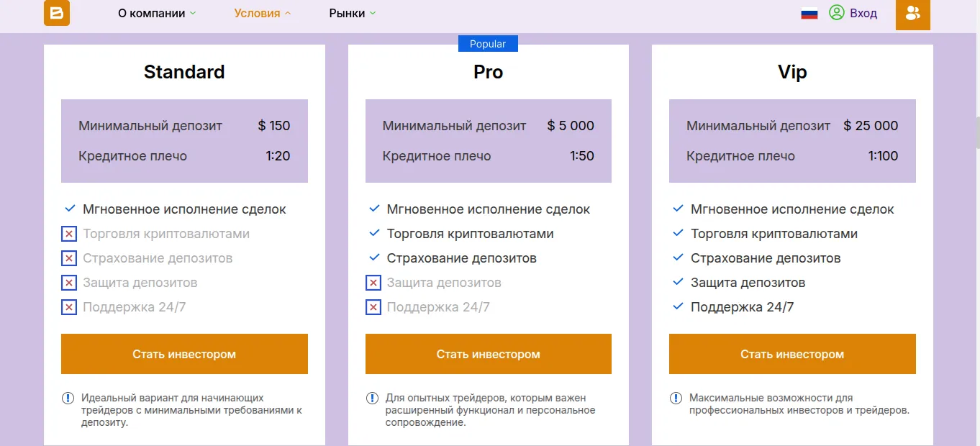Click Кредитное плечо label in Vip card
The image size is (980, 446).
point(740,156)
